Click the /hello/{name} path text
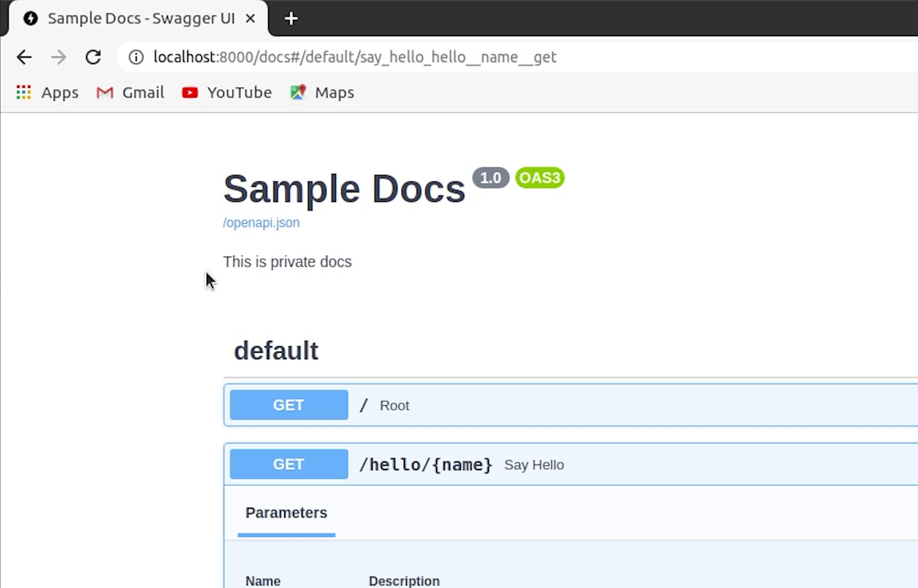 point(425,465)
